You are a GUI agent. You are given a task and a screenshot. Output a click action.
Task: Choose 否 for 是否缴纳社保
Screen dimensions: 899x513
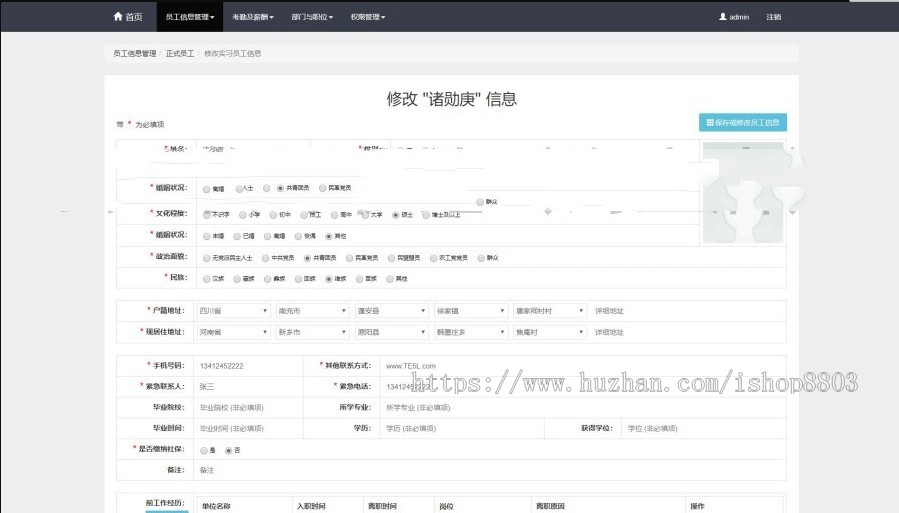(228, 451)
